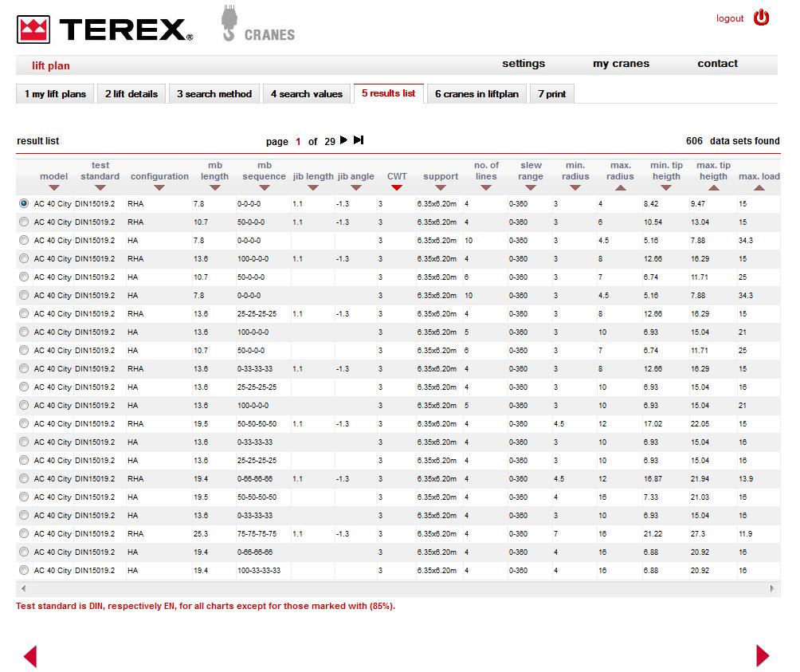This screenshot has width=800, height=672.
Task: Select radio for RHA 25.3 75-75-75-75 row
Action: coord(24,534)
